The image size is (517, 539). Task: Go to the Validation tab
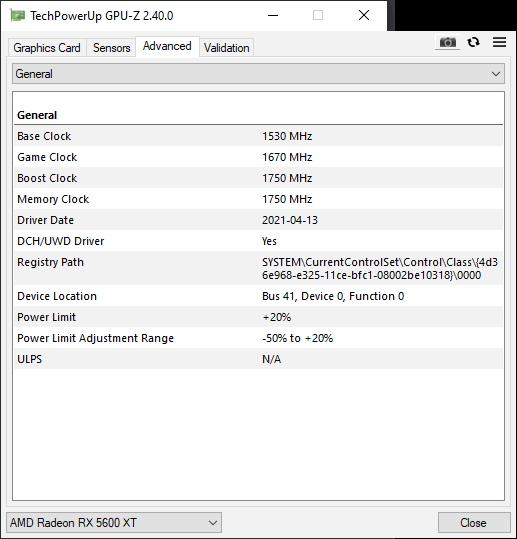(x=227, y=48)
